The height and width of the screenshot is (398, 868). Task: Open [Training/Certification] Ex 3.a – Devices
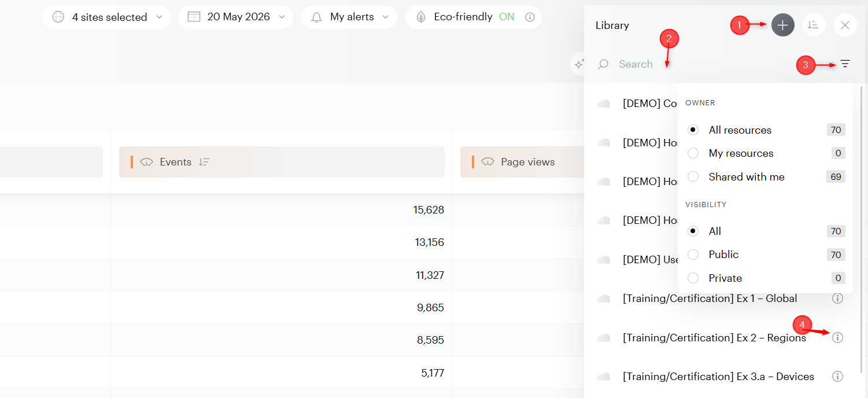(x=718, y=377)
